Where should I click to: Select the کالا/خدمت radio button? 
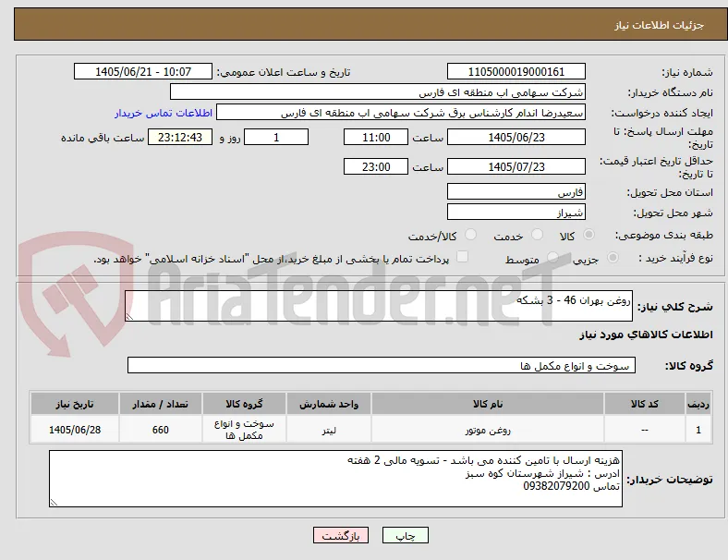click(x=471, y=235)
